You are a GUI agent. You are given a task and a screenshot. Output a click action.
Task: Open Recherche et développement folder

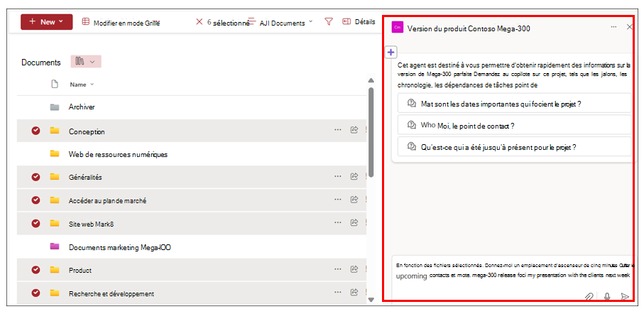pyautogui.click(x=111, y=294)
